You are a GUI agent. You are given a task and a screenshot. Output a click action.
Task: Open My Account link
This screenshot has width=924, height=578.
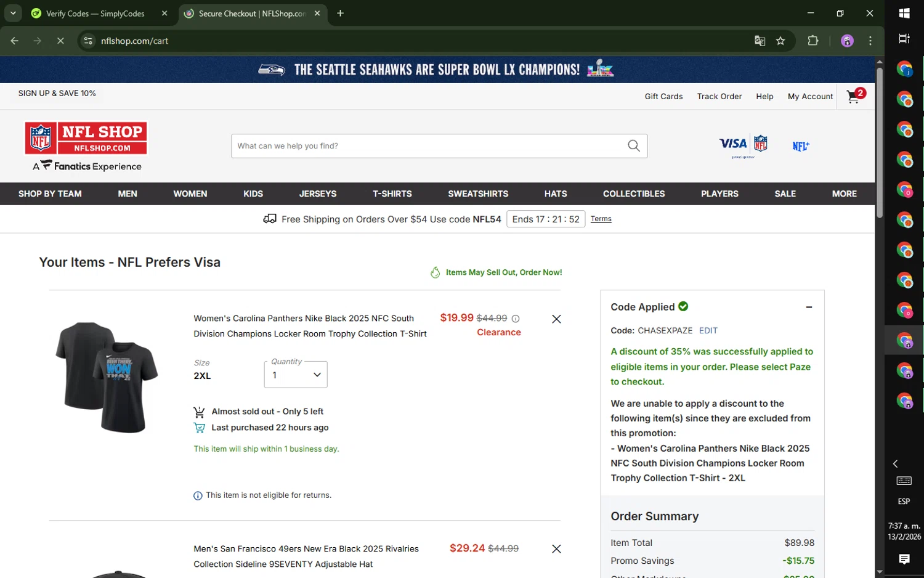(x=810, y=96)
